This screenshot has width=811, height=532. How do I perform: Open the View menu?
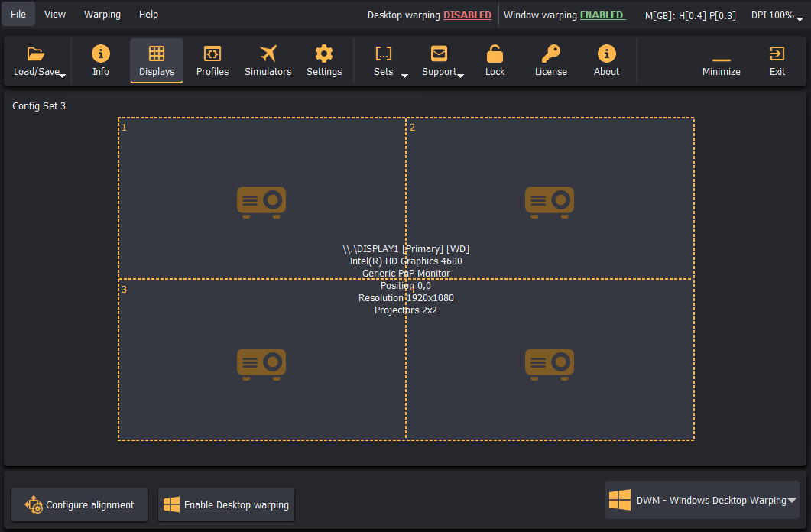coord(55,14)
